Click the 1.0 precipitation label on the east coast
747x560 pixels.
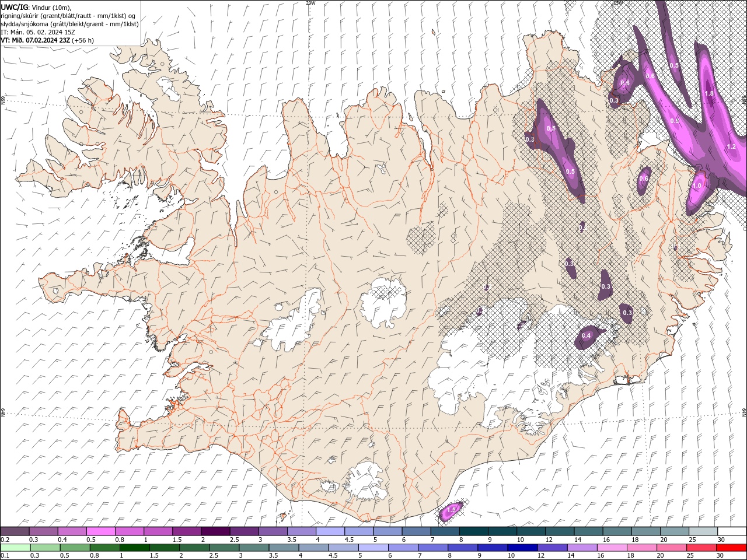[697, 185]
